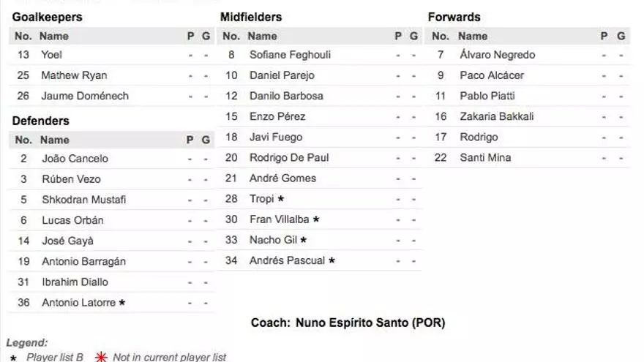
Task: Click coach name Nuno Espírito Santo
Action: pos(370,323)
